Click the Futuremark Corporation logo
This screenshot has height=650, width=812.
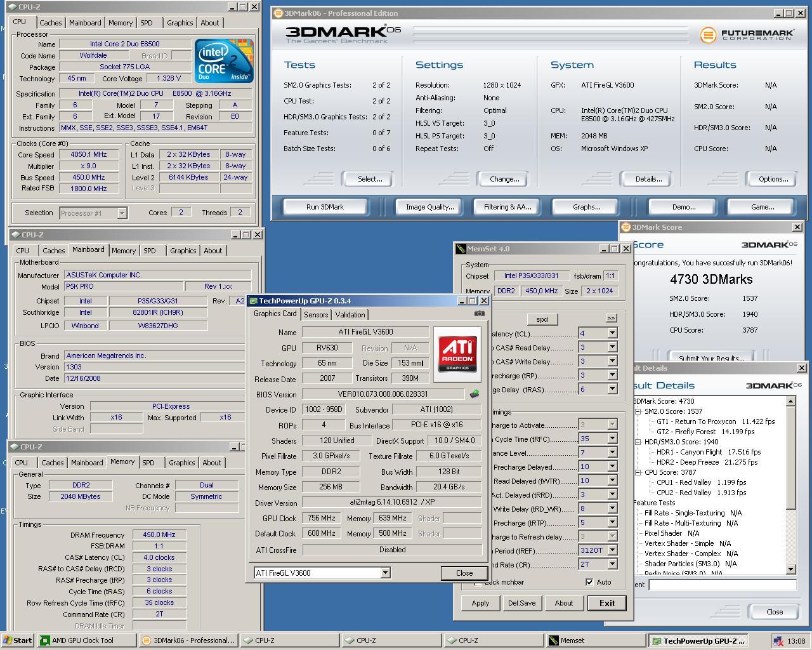point(747,35)
